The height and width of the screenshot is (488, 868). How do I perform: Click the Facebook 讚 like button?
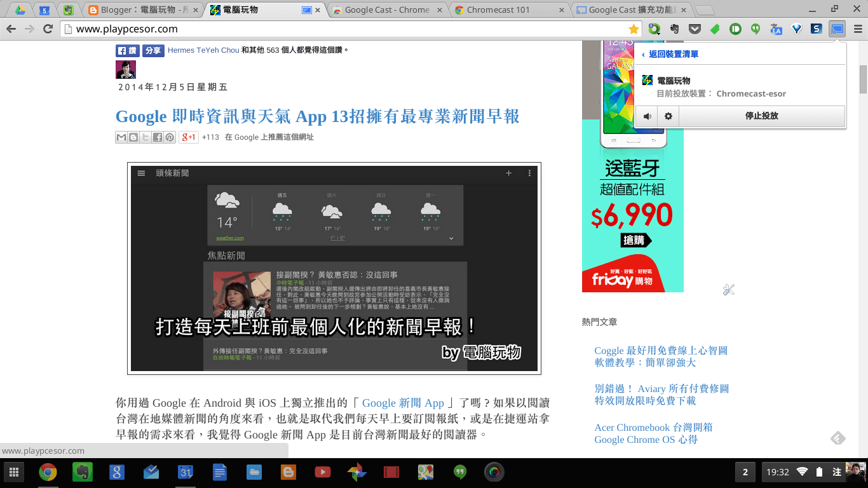coord(127,51)
